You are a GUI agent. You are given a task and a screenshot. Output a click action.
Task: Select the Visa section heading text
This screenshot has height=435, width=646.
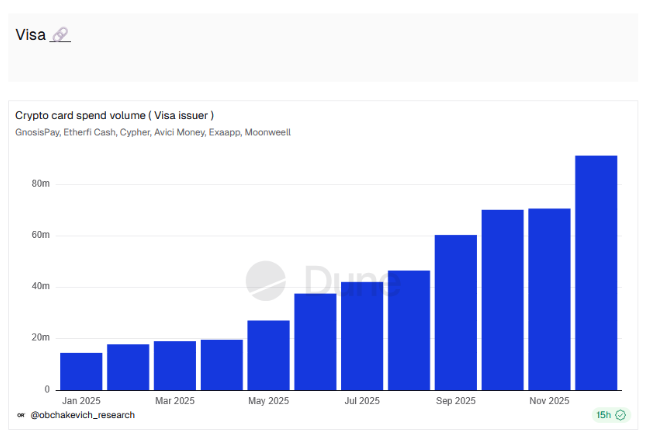(x=31, y=35)
